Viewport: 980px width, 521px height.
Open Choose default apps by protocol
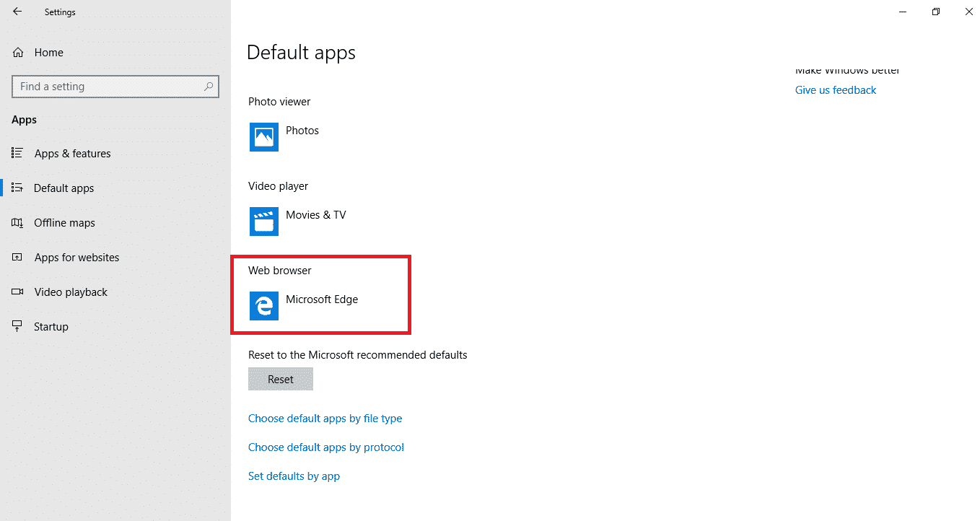325,447
